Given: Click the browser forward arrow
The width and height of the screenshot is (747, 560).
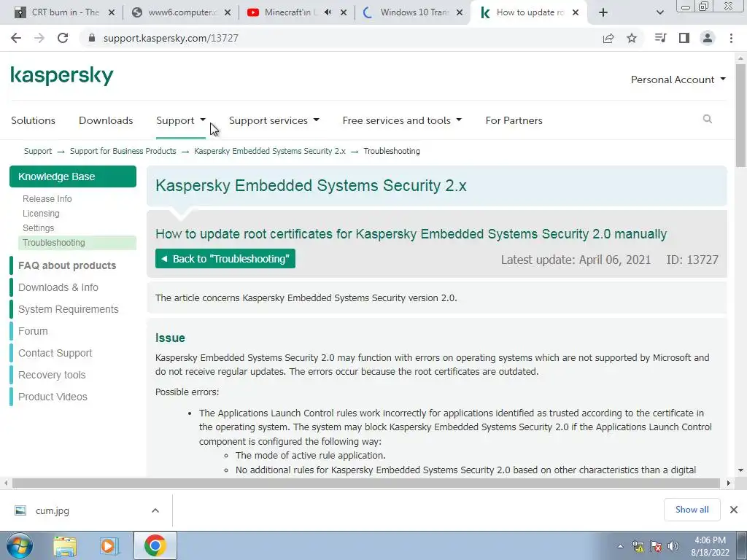Looking at the screenshot, I should click(x=39, y=38).
